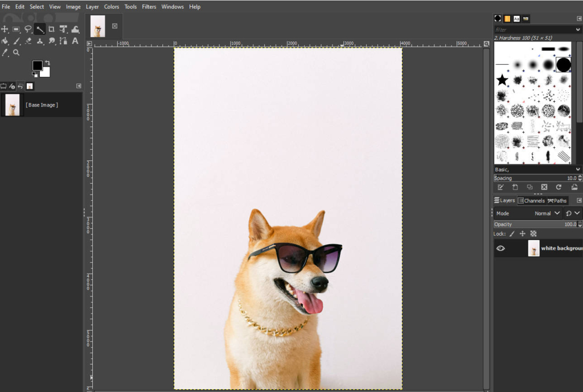583x392 pixels.
Task: Select the Eraser tool
Action: (x=28, y=41)
